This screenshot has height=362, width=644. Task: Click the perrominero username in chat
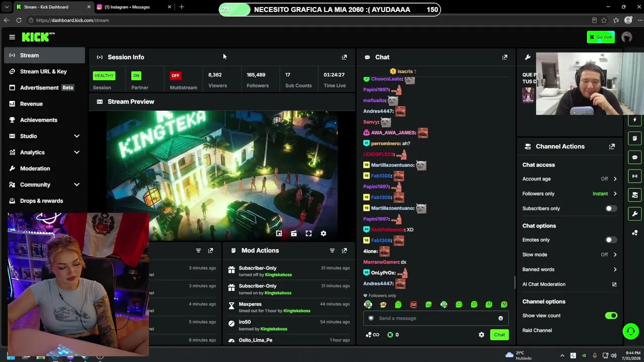pos(385,144)
